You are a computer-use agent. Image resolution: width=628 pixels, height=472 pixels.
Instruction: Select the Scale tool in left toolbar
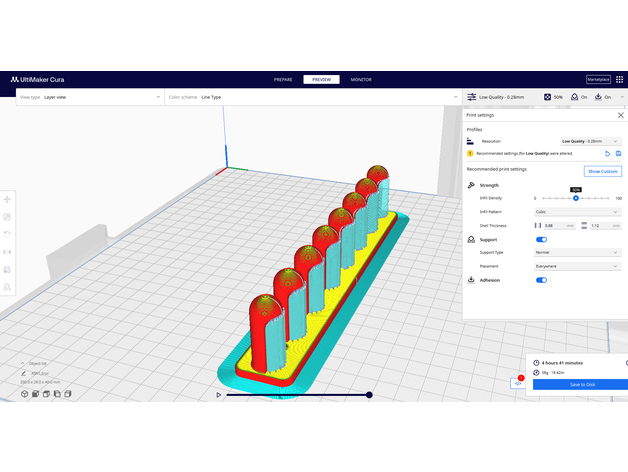pos(8,217)
